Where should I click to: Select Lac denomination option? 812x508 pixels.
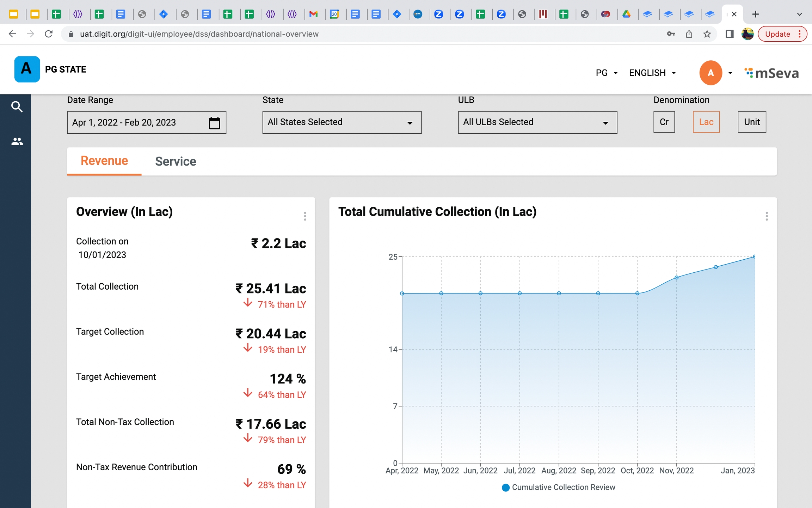click(706, 122)
